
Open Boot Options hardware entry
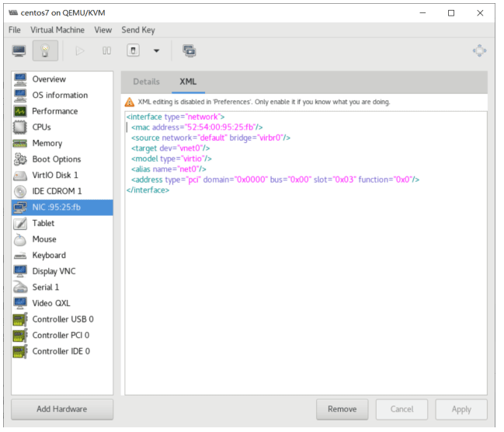(x=62, y=159)
